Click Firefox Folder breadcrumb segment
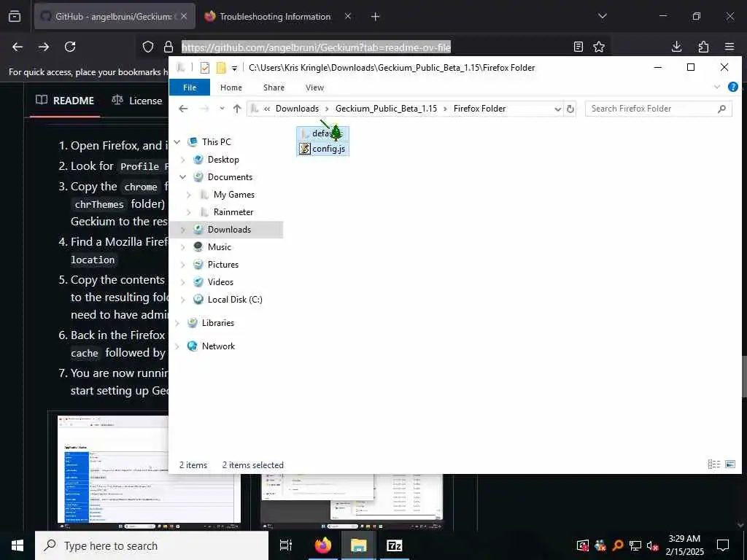 click(479, 109)
